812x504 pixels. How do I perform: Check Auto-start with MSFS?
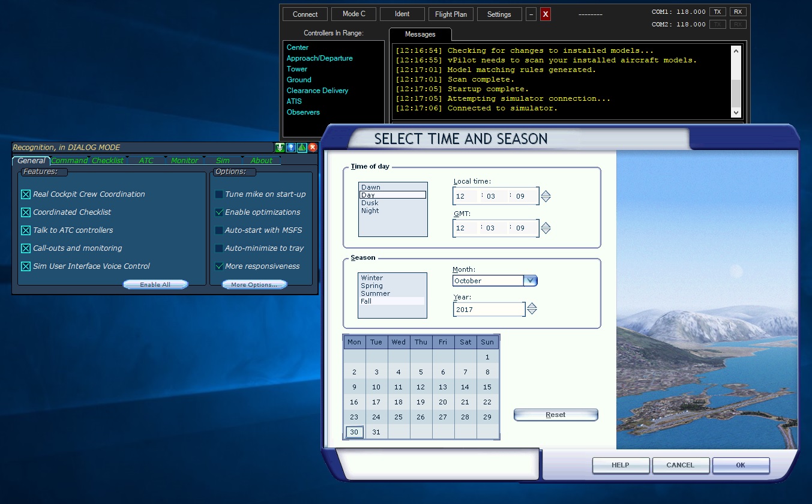(219, 230)
